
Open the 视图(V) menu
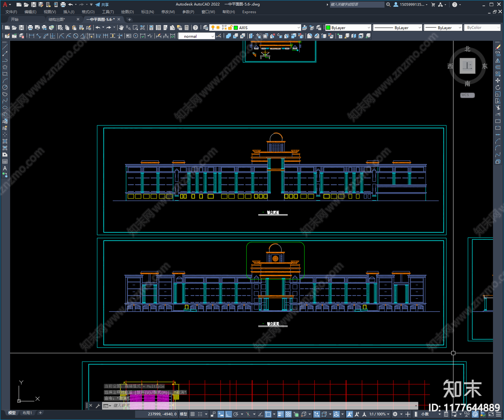pyautogui.click(x=50, y=12)
